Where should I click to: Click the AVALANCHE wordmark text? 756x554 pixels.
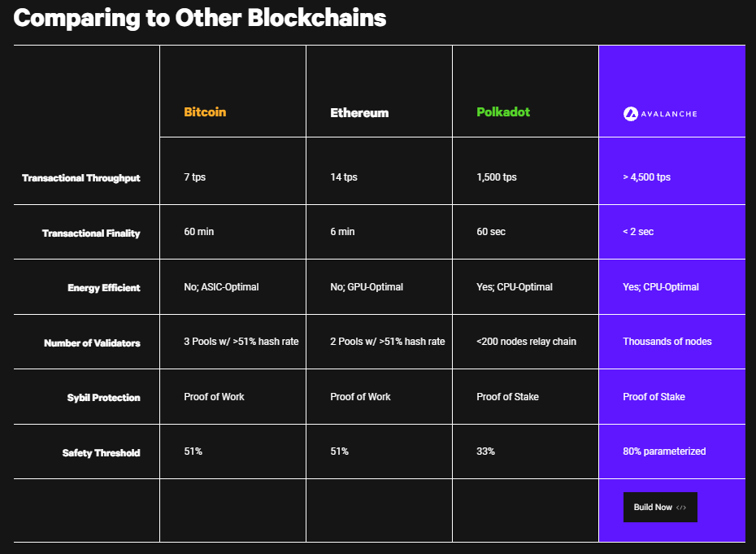click(x=669, y=114)
